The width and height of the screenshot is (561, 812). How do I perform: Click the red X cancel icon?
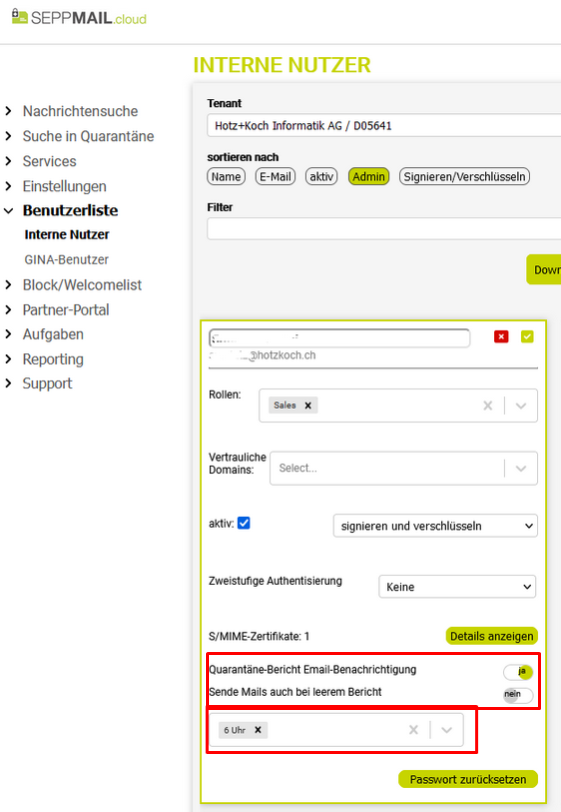501,337
